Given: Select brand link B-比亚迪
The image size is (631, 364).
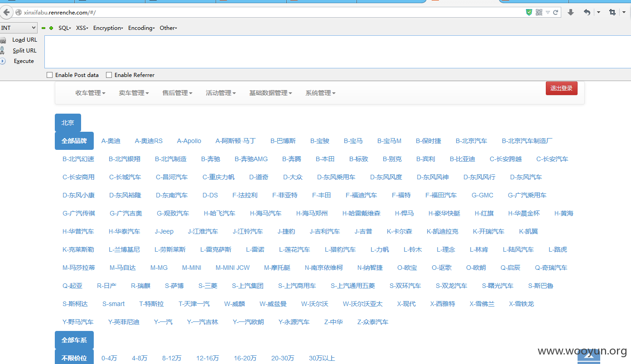Looking at the screenshot, I should 462,159.
